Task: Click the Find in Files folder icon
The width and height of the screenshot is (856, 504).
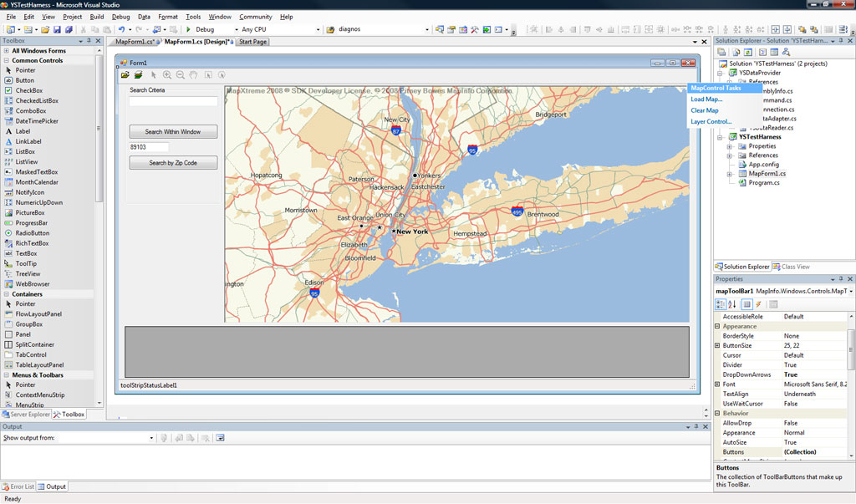Action: coord(330,29)
